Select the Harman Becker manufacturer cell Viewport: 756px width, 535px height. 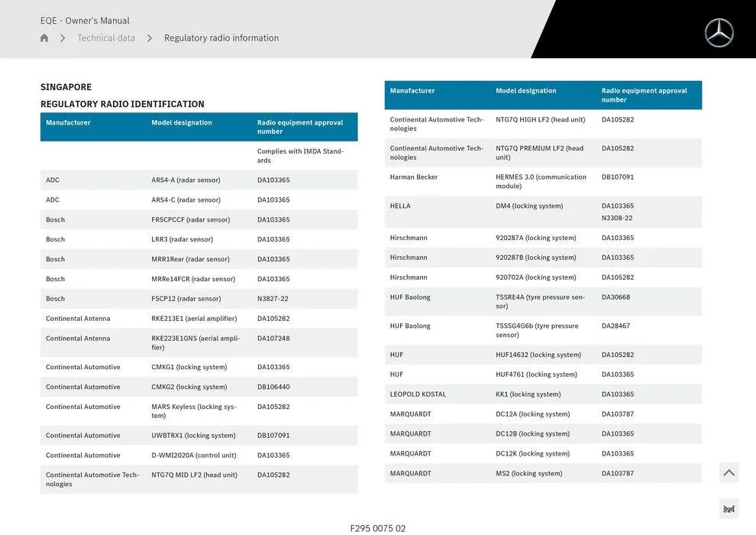tap(414, 177)
